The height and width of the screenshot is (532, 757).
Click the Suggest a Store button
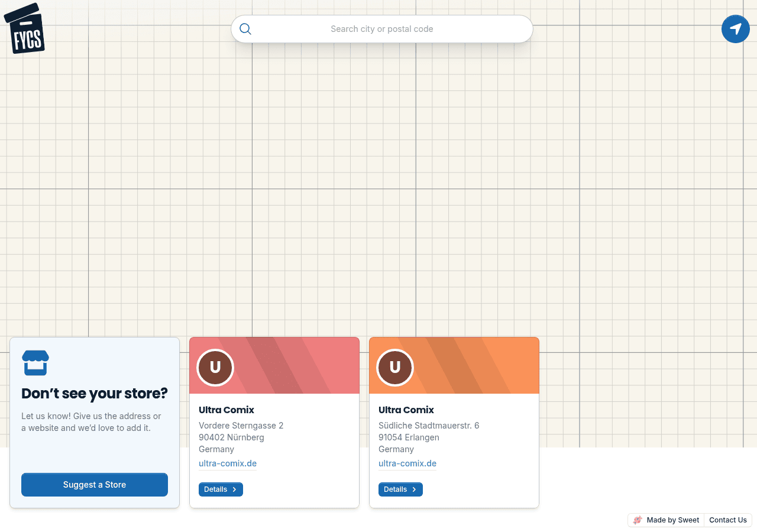95,485
